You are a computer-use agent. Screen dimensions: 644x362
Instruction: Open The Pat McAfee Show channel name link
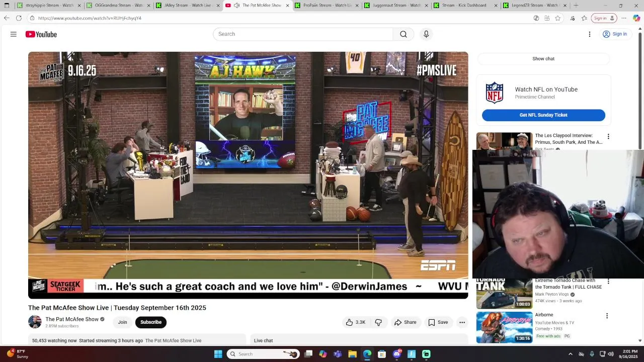[x=72, y=319]
